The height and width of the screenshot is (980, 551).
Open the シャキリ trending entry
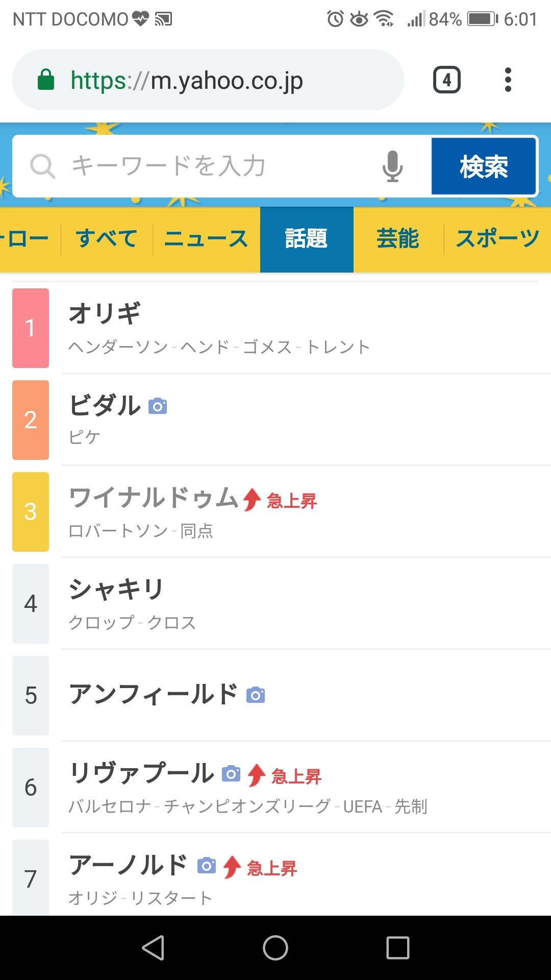click(x=116, y=590)
